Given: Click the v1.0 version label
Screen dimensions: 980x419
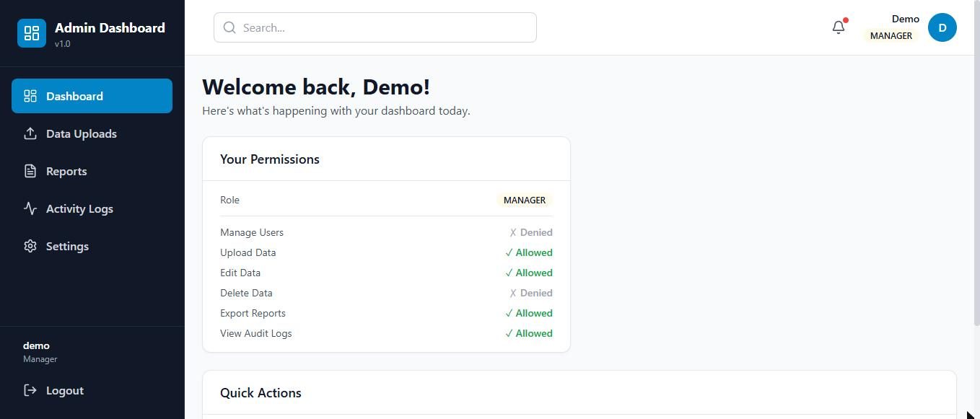Looking at the screenshot, I should 63,44.
